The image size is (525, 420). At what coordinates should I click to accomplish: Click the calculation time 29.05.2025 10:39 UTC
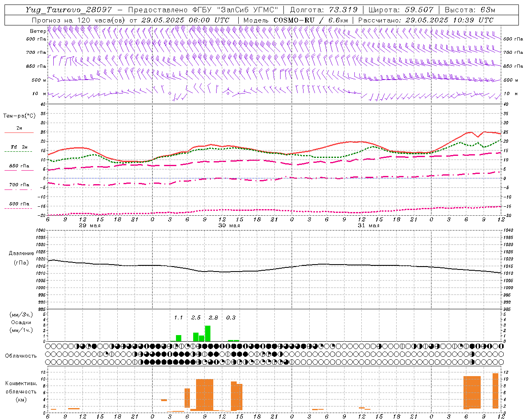pyautogui.click(x=450, y=20)
